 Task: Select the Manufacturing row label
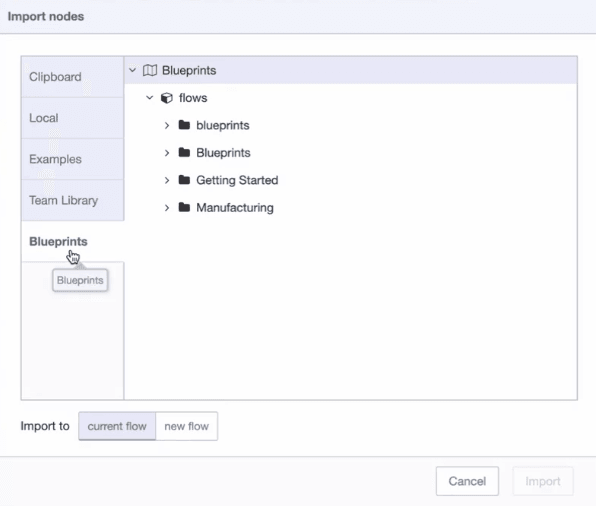click(235, 208)
